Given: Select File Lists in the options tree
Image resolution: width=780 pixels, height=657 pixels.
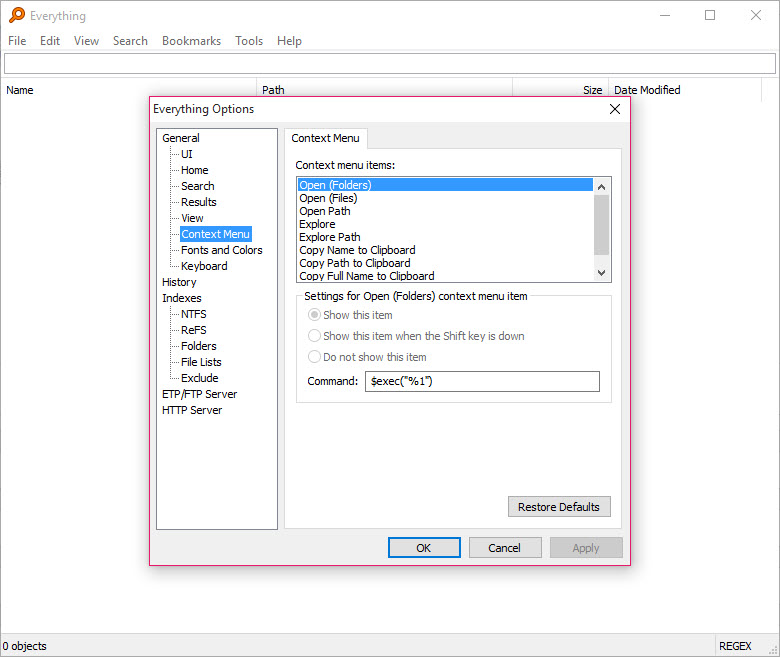Looking at the screenshot, I should pos(201,362).
